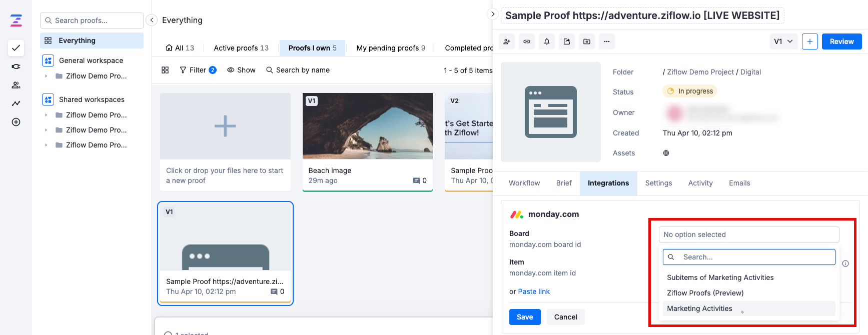Click the copy link chain icon

[527, 41]
